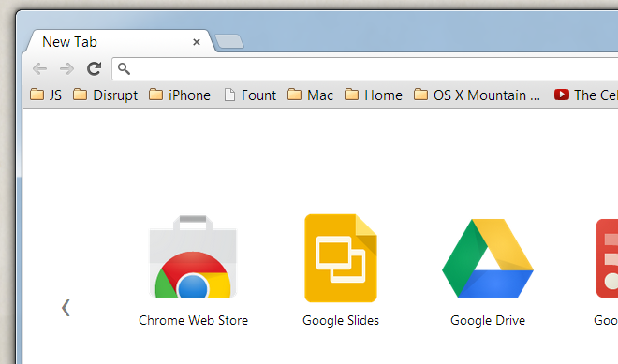The height and width of the screenshot is (364, 618).
Task: Open the iPhone bookmarks folder
Action: pyautogui.click(x=180, y=95)
